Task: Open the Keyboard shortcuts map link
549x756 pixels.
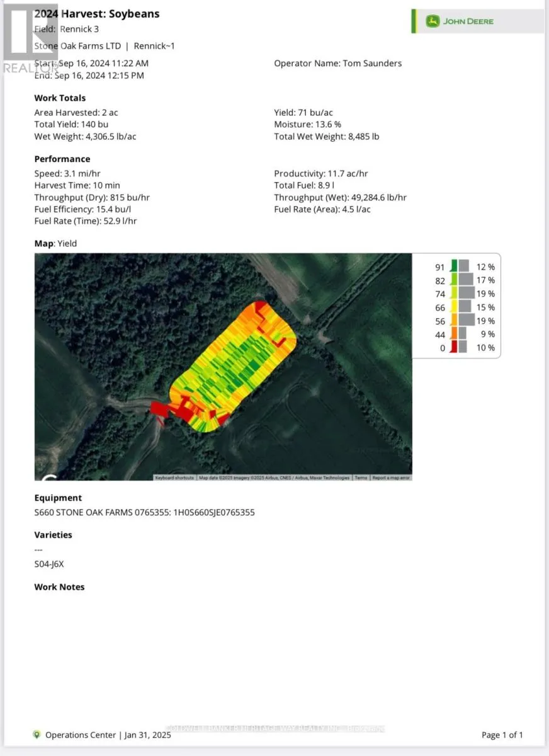Action: tap(174, 478)
